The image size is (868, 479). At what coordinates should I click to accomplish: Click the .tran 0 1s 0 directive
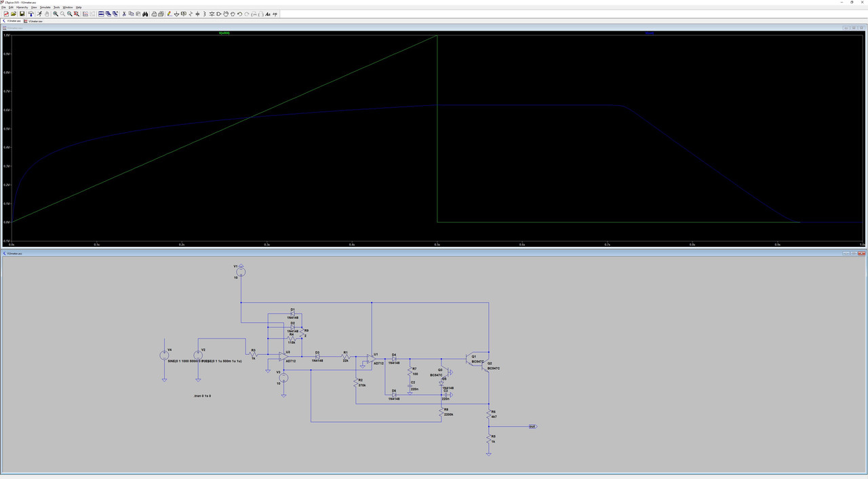(x=202, y=395)
